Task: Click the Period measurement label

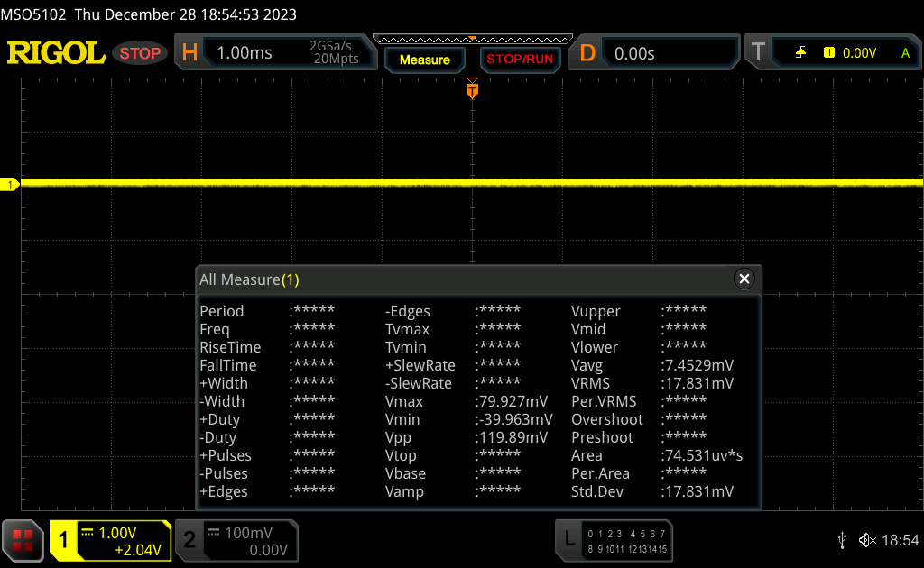Action: [222, 311]
